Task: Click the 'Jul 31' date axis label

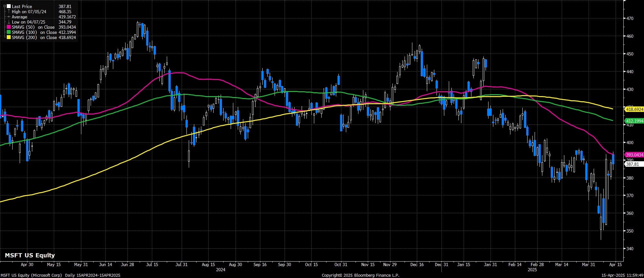Action: click(x=181, y=264)
